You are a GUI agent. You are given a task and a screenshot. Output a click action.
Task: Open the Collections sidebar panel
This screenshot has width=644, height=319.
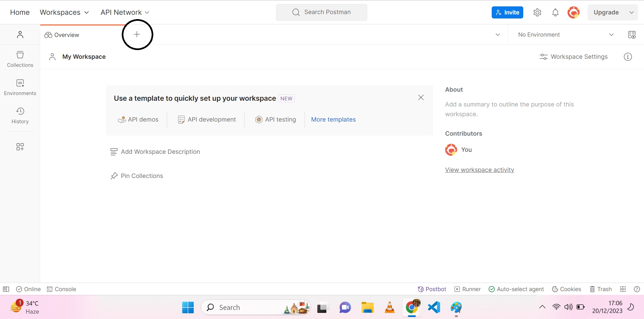coord(20,59)
